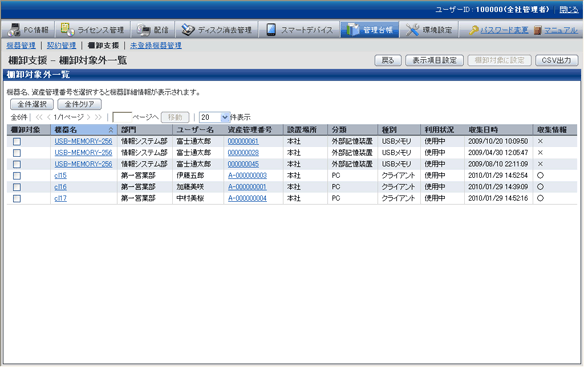
Task: Select the ディスク消去管理 disk icon
Action: pyautogui.click(x=188, y=30)
